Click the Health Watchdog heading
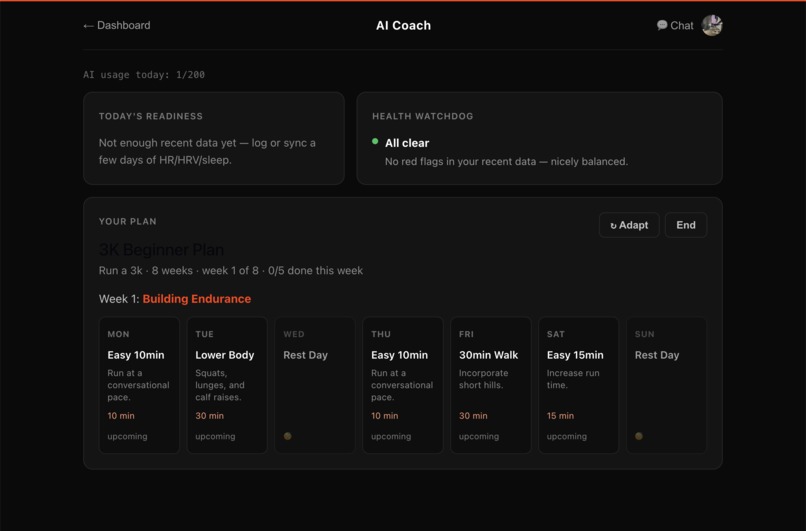Viewport: 806px width, 531px height. coord(423,116)
